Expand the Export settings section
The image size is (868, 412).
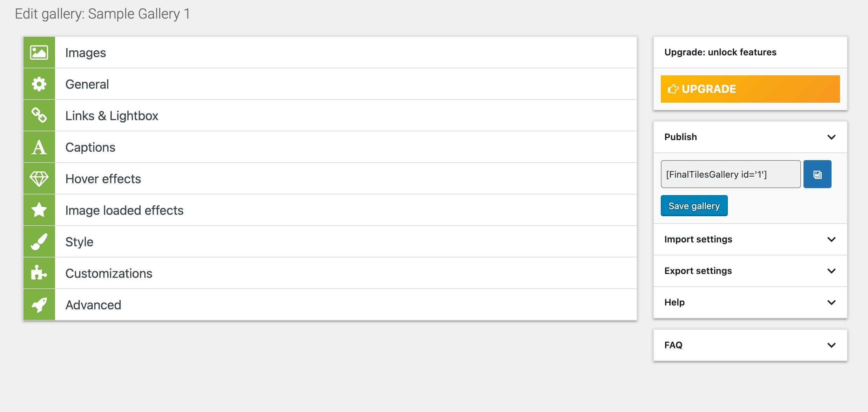[832, 271]
